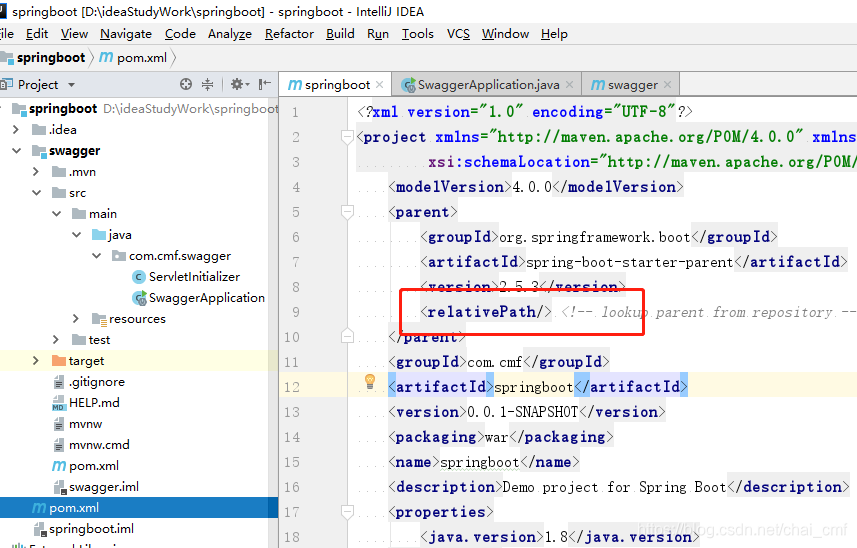Collapse the swagger module folder
The height and width of the screenshot is (548, 857).
16,151
